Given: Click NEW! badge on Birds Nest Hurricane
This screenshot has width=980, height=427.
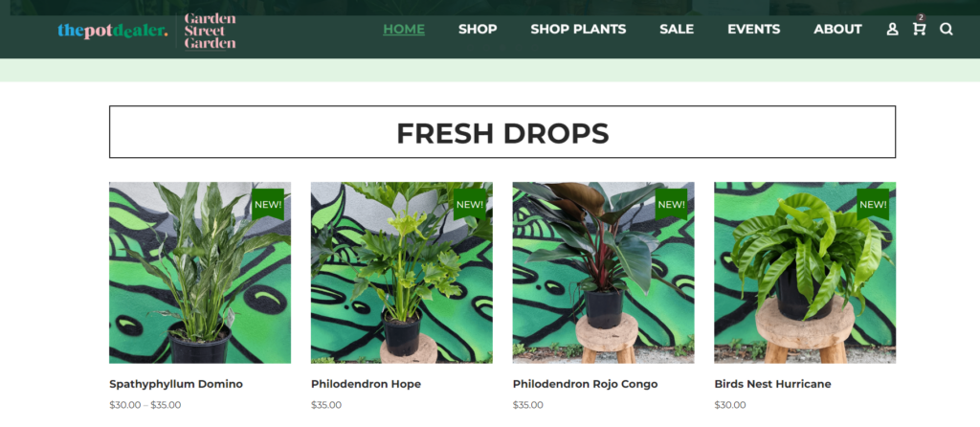Looking at the screenshot, I should pyautogui.click(x=873, y=205).
